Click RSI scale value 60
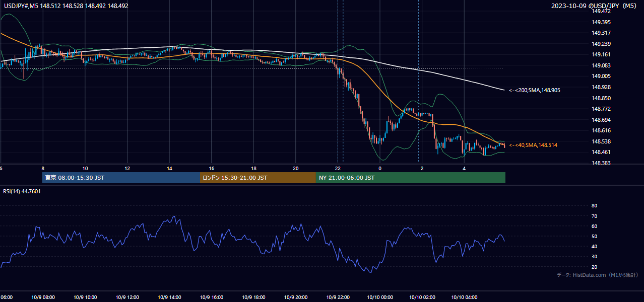Viewport: 644px width, 302px height. (594, 226)
